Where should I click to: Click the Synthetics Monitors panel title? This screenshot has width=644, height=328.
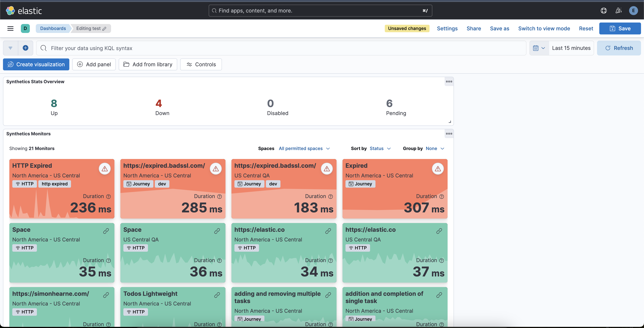pos(28,134)
